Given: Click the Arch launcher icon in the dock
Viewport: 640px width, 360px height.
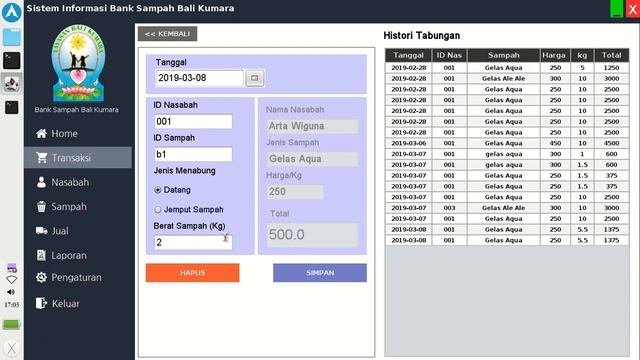Looking at the screenshot, I should 11,12.
